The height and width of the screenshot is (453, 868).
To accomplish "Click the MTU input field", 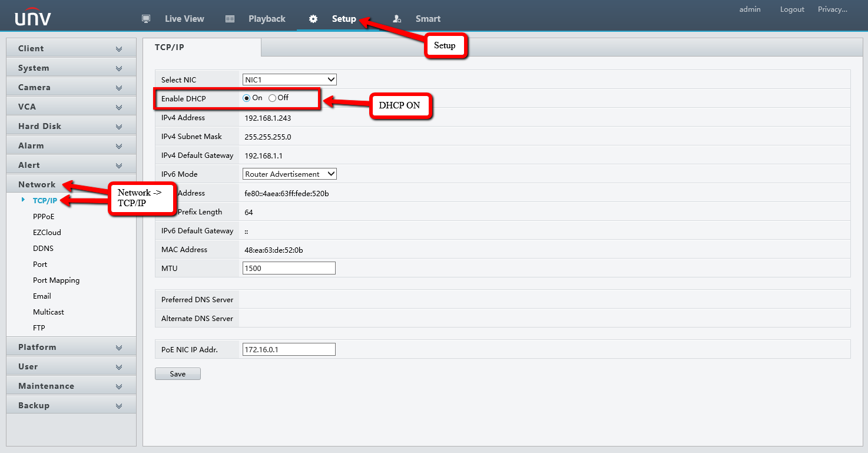I will 289,268.
